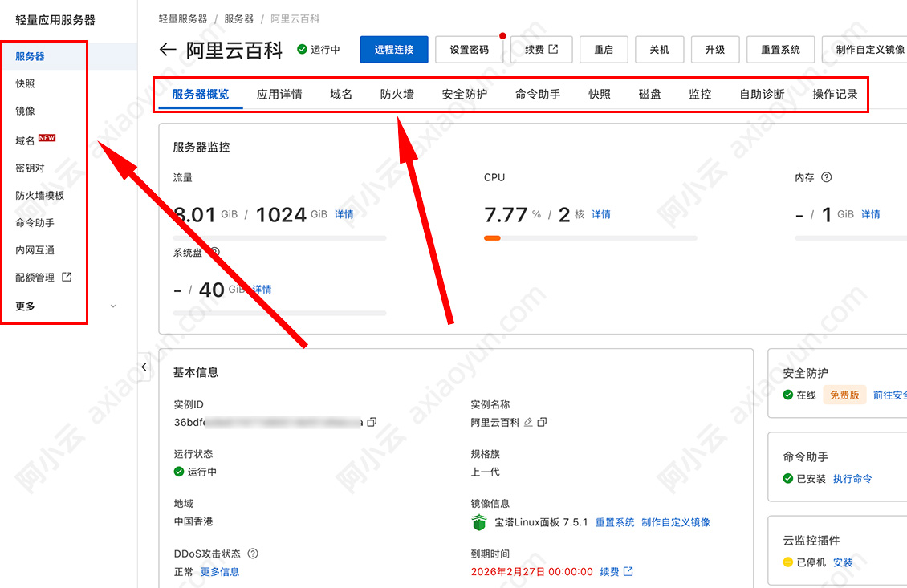Select 密钥对 from the sidebar

tap(30, 167)
